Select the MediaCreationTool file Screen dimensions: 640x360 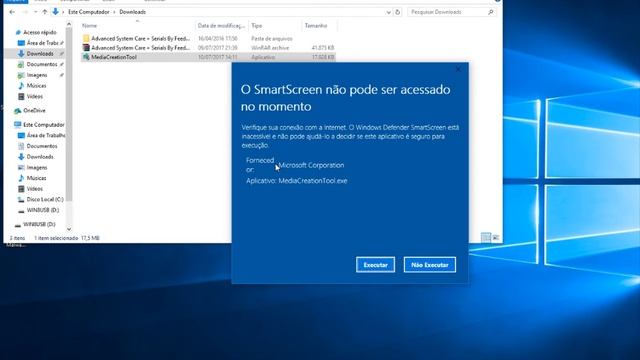point(208,57)
